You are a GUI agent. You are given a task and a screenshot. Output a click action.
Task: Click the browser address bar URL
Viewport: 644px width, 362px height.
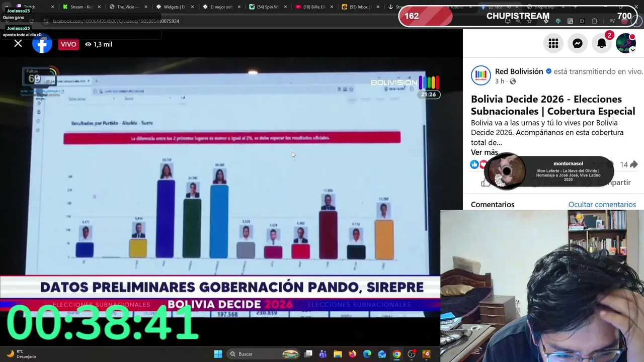[x=116, y=21]
